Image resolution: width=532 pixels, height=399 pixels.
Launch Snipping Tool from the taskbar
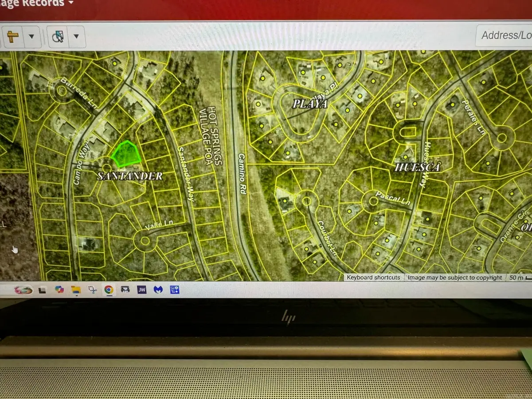tap(92, 290)
